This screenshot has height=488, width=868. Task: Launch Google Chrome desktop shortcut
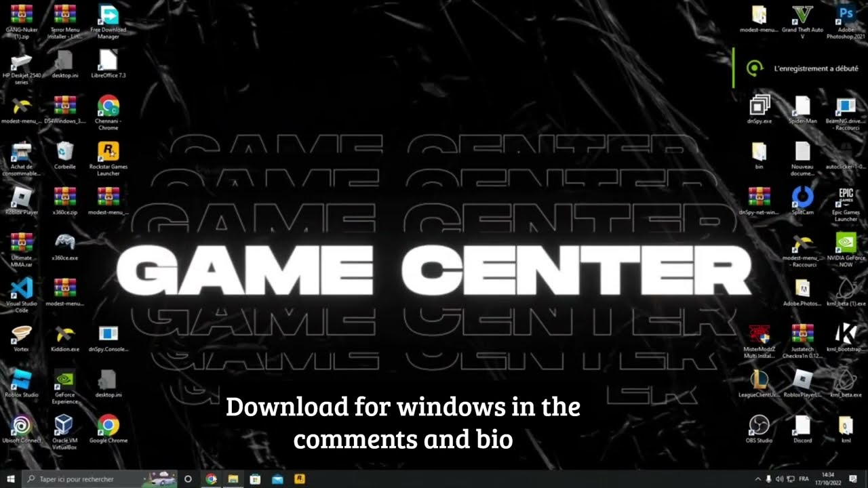click(x=108, y=430)
